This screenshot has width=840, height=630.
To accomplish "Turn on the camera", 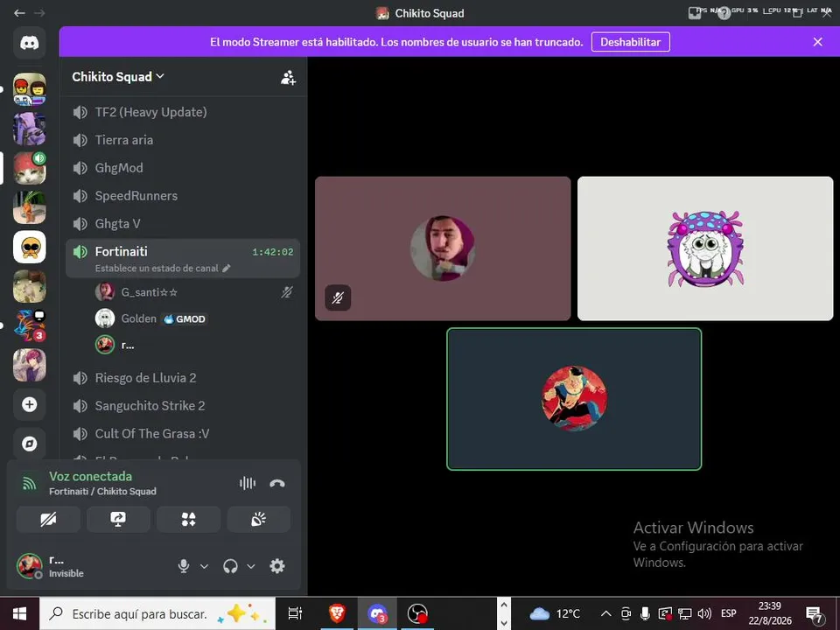I will pos(48,519).
